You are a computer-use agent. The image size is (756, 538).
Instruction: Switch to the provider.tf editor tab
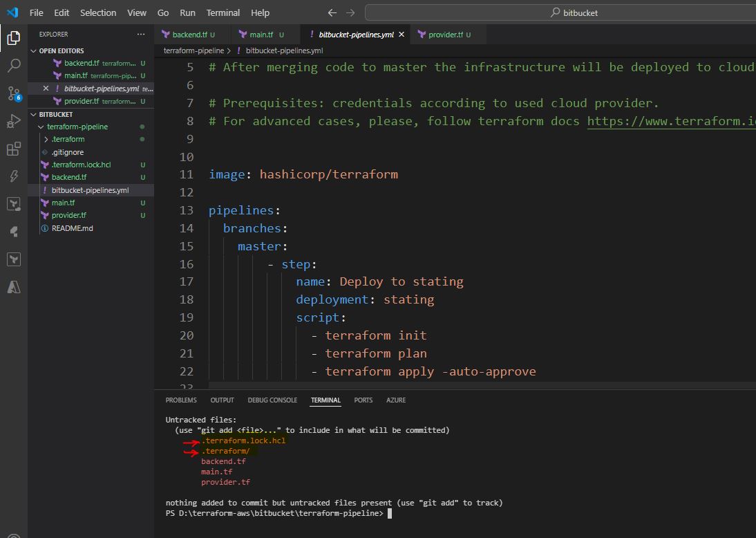pos(445,35)
